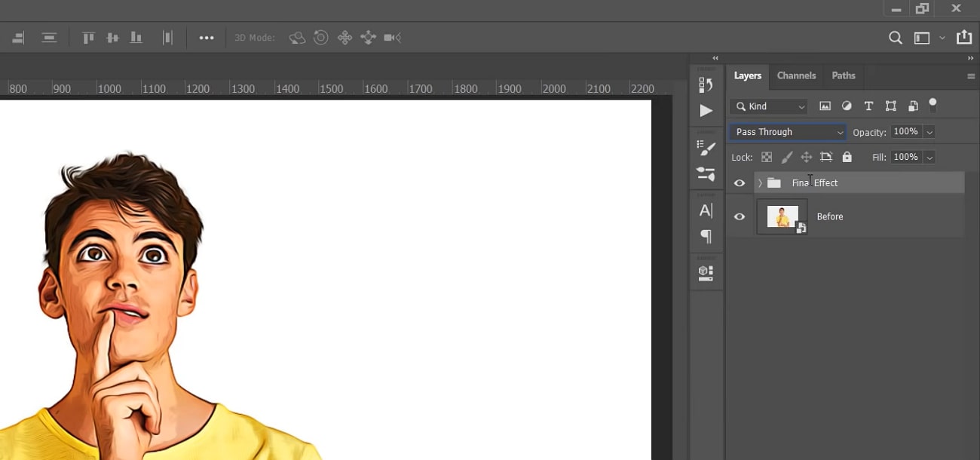Viewport: 980px width, 460px height.
Task: Open the Character panel icon
Action: [706, 210]
